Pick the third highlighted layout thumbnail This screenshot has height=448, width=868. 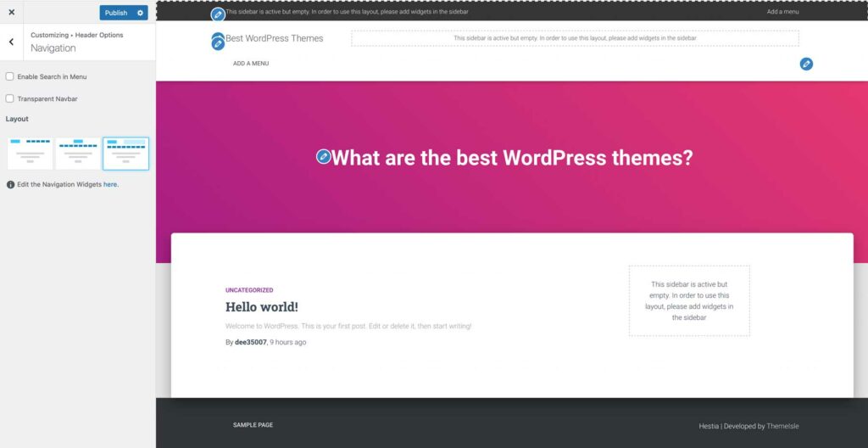pyautogui.click(x=125, y=154)
